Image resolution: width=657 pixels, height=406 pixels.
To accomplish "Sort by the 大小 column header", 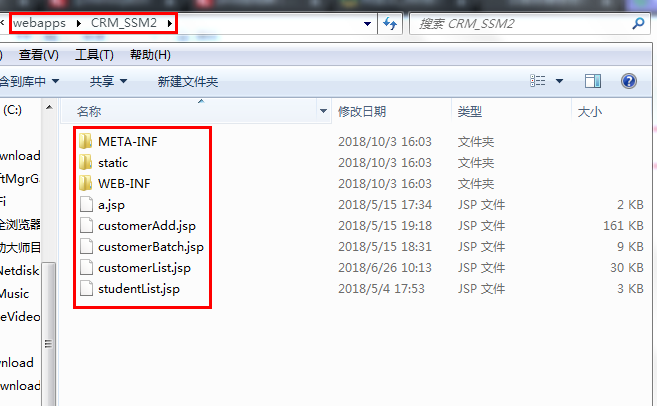I will (x=611, y=111).
